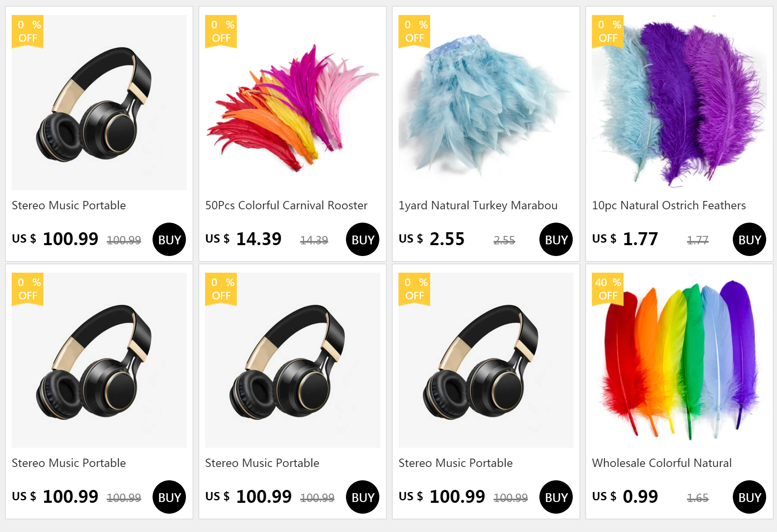Click BUY for the 50Pcs Colorful Carnival Rooster feathers
The image size is (777, 532).
363,239
